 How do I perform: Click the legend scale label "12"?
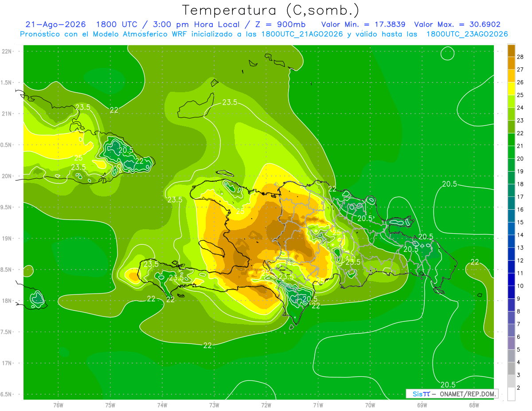[x=521, y=260]
